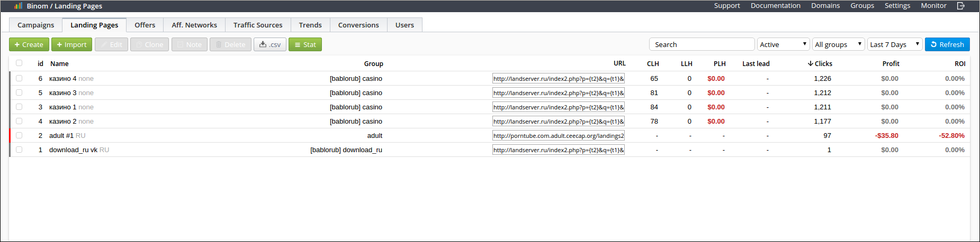The height and width of the screenshot is (242, 980).
Task: Select the Landing Pages tab
Action: coord(94,25)
